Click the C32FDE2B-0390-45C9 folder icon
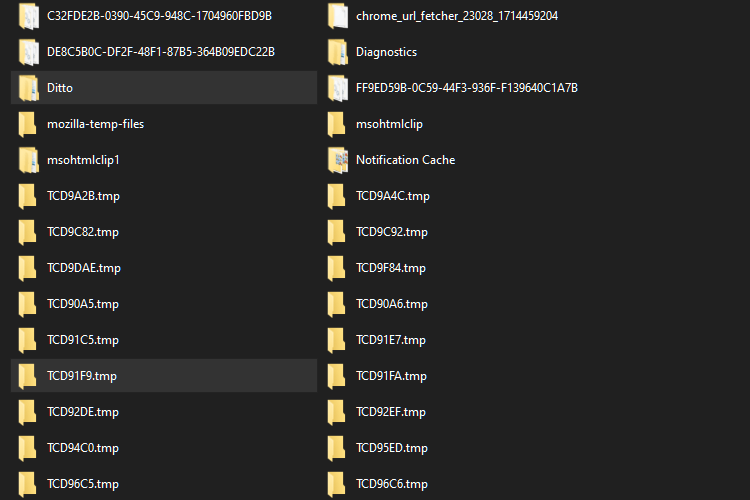 [28, 16]
